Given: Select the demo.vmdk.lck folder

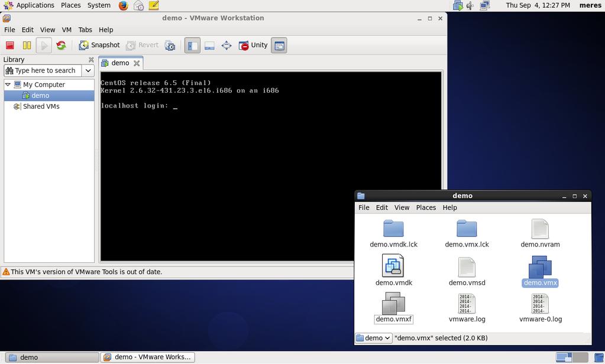Looking at the screenshot, I should click(x=393, y=233).
